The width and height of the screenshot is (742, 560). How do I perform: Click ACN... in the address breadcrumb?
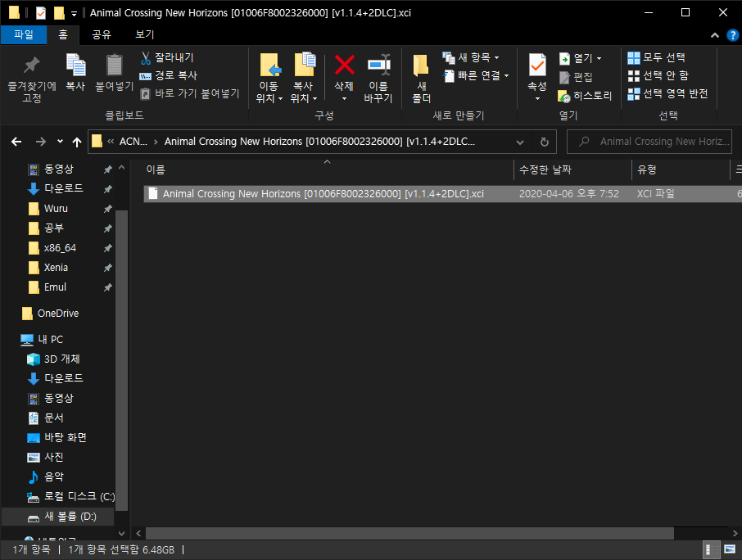(x=133, y=142)
